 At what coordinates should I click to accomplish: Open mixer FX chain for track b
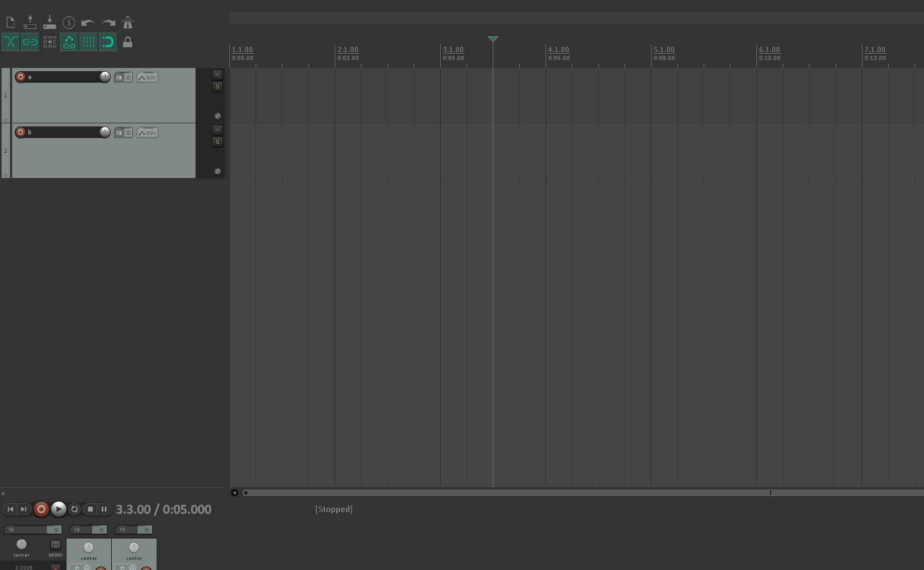tap(127, 529)
